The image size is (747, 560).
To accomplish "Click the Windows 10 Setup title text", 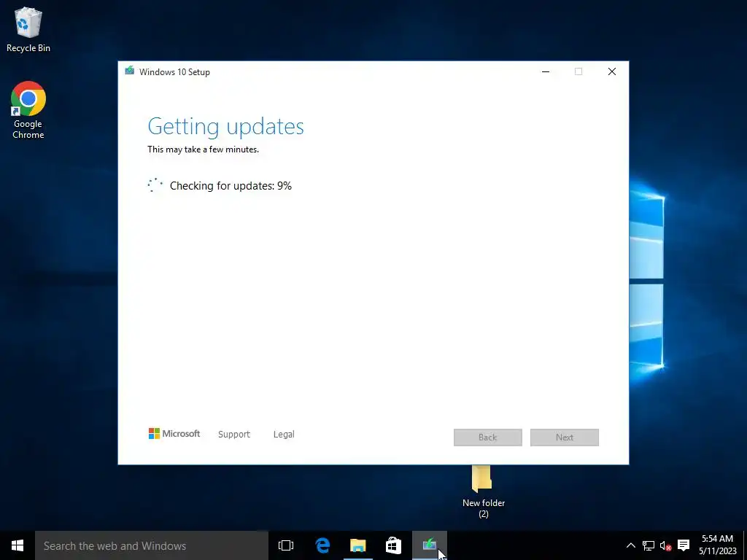I will coord(174,72).
